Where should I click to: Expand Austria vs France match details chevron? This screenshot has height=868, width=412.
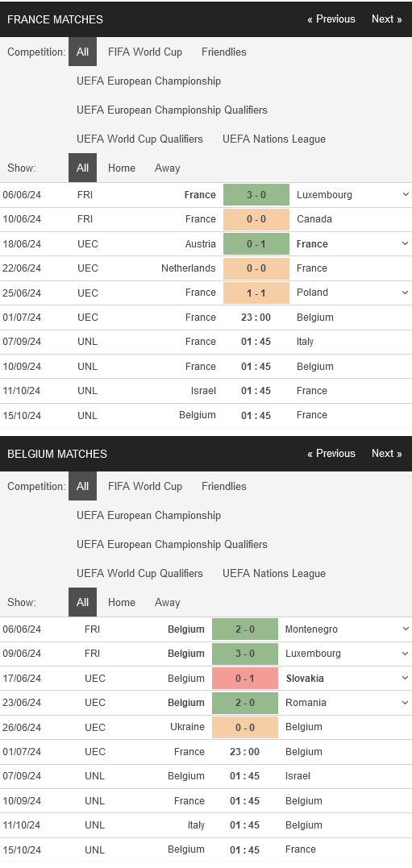click(x=406, y=243)
